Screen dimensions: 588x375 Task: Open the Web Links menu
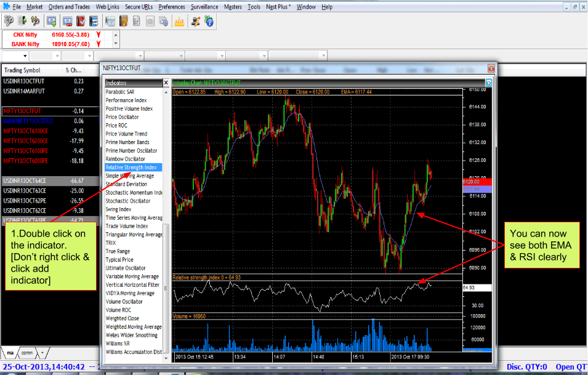pyautogui.click(x=108, y=7)
